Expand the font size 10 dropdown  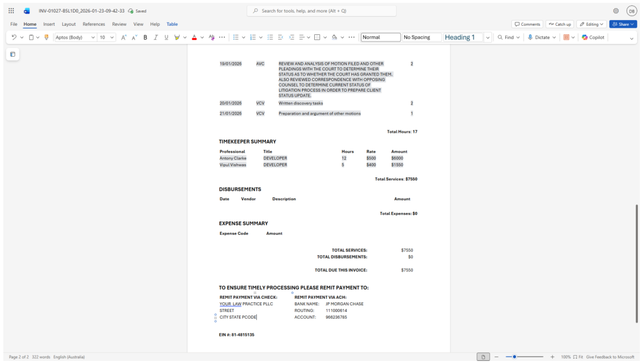(112, 37)
